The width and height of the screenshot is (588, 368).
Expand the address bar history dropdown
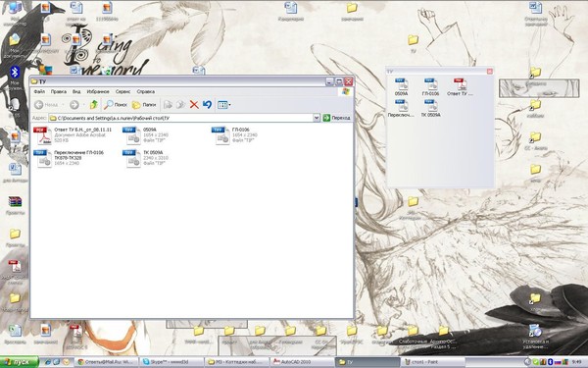[x=317, y=118]
